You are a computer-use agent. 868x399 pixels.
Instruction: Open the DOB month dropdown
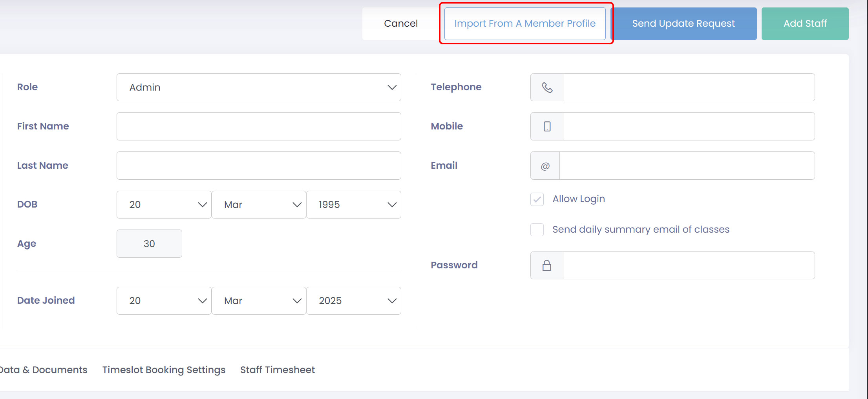point(259,204)
